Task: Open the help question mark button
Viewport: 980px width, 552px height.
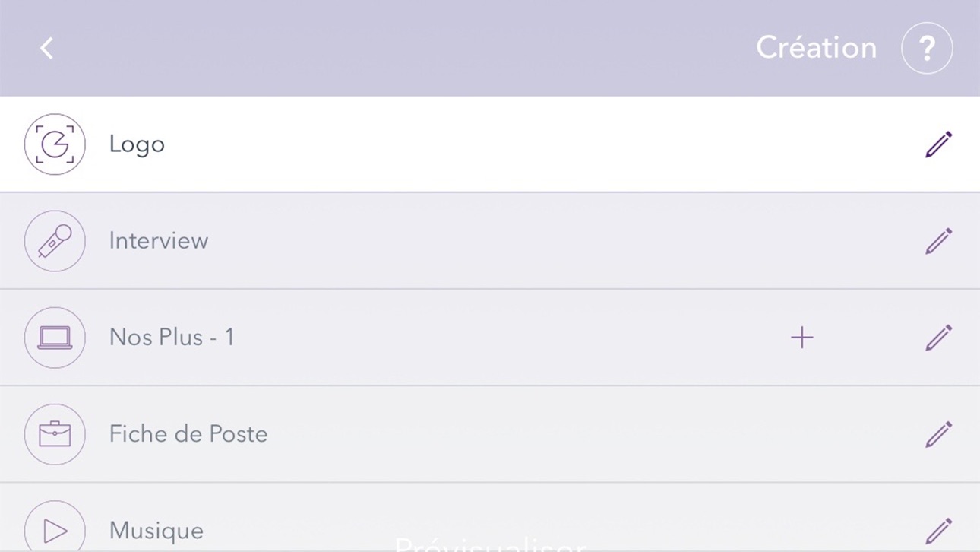Action: point(927,48)
